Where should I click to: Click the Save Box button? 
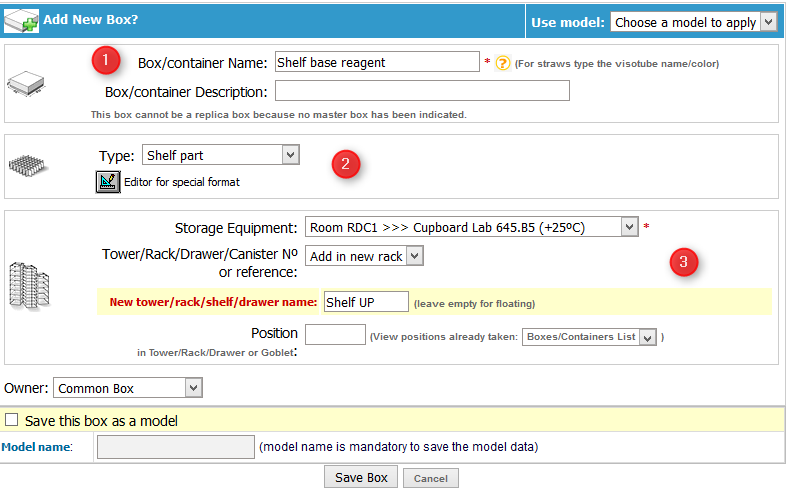tap(361, 477)
